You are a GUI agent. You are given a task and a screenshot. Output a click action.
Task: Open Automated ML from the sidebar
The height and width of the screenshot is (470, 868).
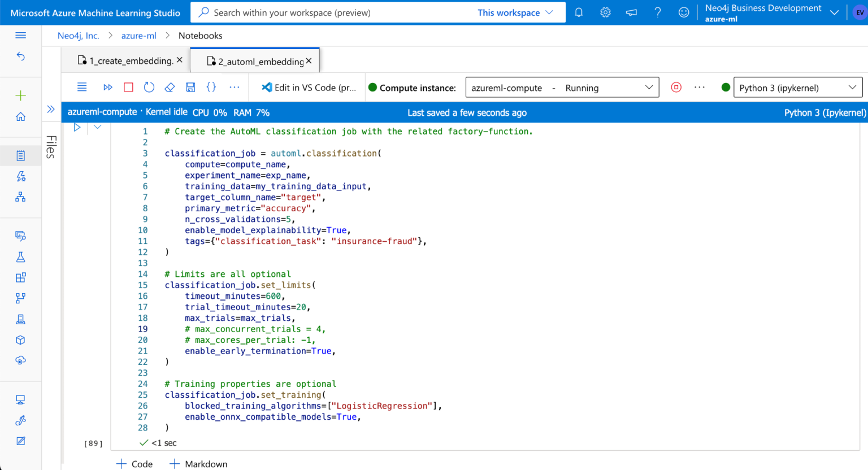pyautogui.click(x=21, y=176)
